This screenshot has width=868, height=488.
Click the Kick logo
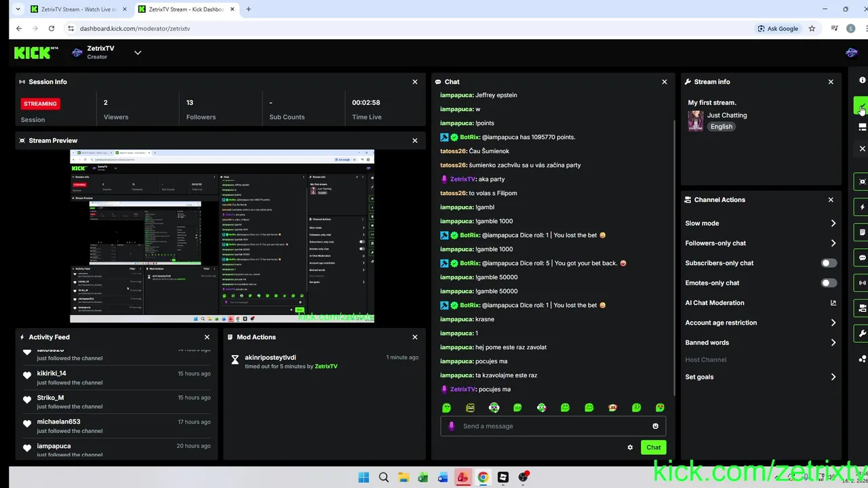pyautogui.click(x=36, y=53)
